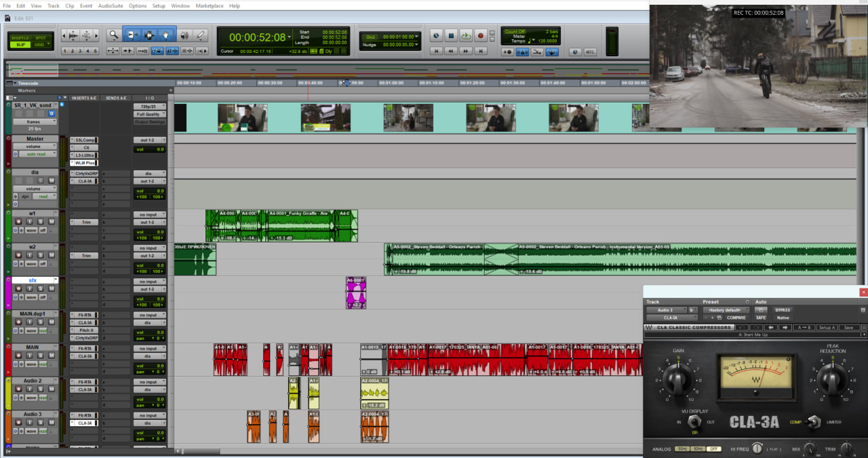Toggle Tab to Transients button
Screen dimensions: 868x458
[x=127, y=51]
